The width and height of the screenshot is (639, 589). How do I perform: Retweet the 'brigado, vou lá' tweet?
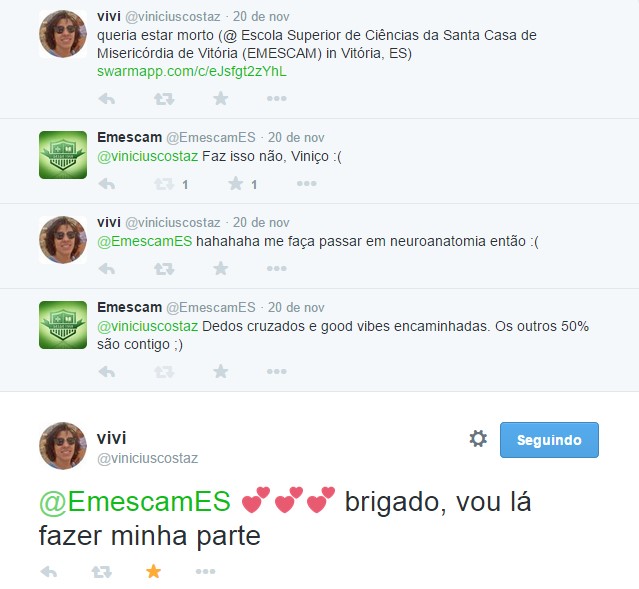click(101, 572)
